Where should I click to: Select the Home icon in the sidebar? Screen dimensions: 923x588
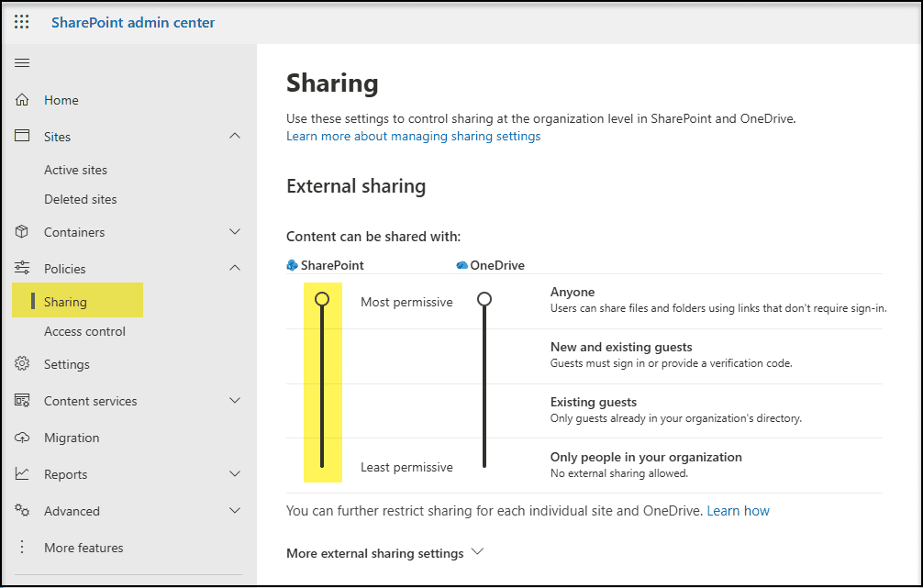pos(22,100)
